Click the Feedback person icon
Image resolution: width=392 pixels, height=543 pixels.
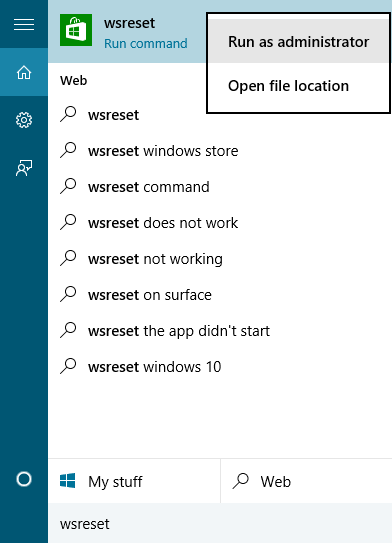[x=24, y=168]
